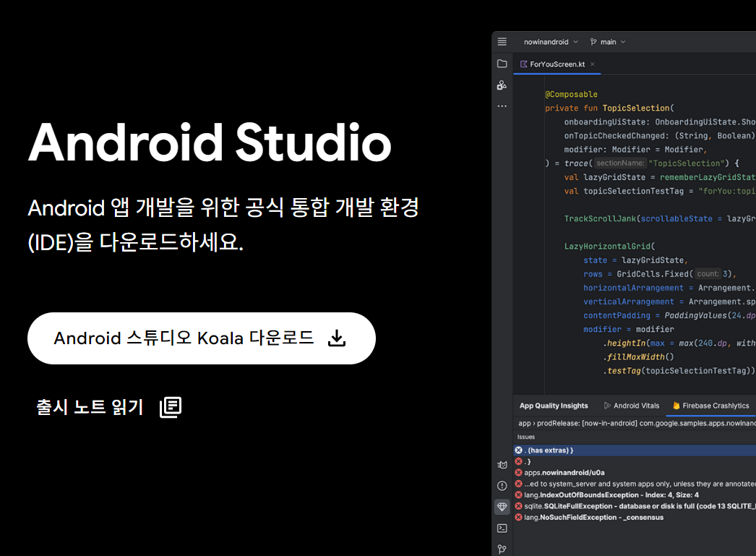Click the error icon on IndexOutOfBoundsException row
The height and width of the screenshot is (556, 756).
coord(518,495)
